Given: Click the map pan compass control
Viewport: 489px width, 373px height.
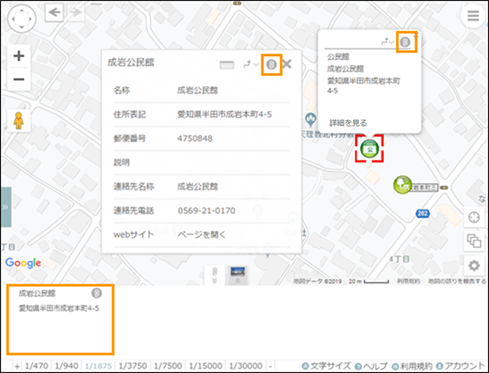Looking at the screenshot, I should (x=22, y=19).
